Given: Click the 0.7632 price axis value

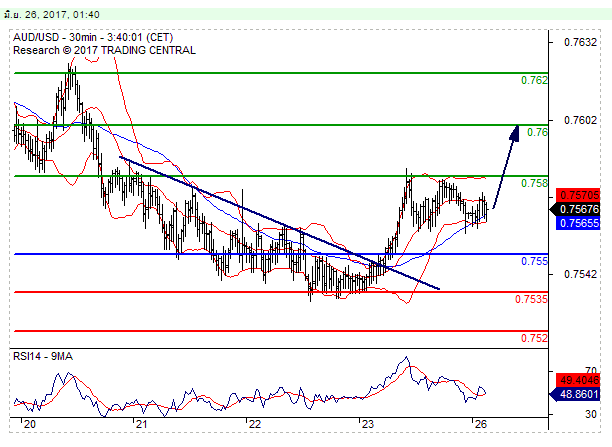Looking at the screenshot, I should (580, 42).
